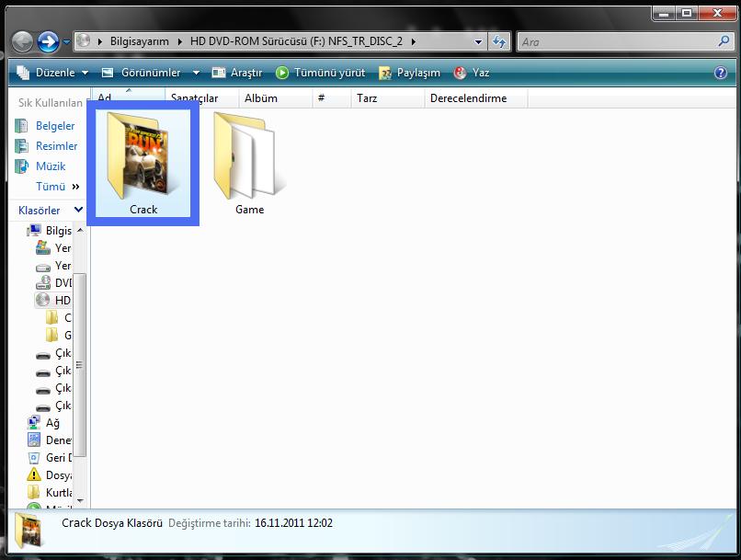Viewport: 741px width, 560px height.
Task: Expand arrow after Bilgisayarım in address bar
Action: 180,41
